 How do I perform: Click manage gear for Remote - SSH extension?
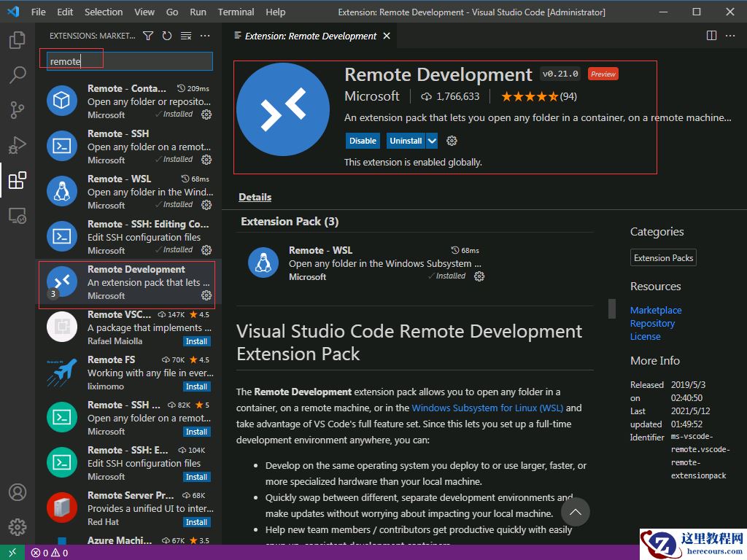tap(206, 160)
